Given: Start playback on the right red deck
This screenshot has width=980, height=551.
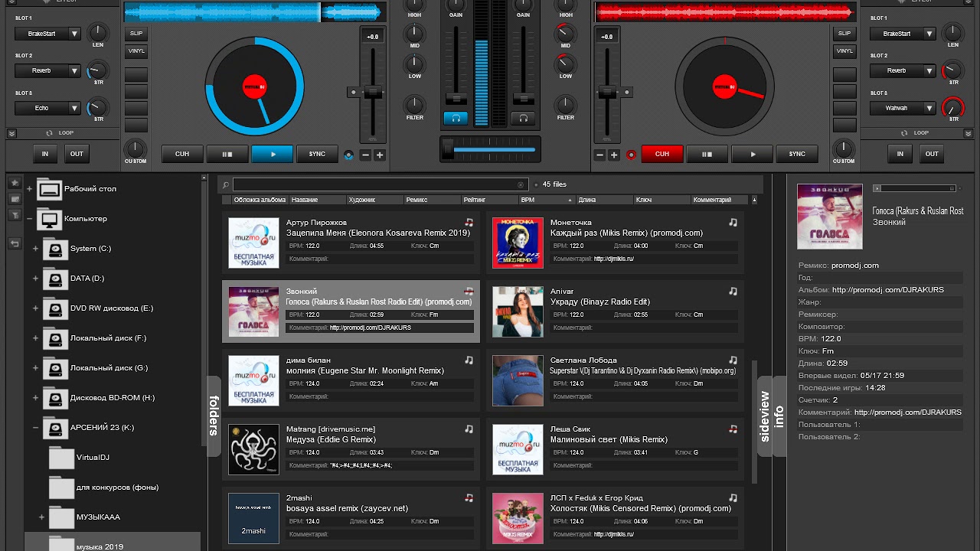Looking at the screenshot, I should coord(753,154).
